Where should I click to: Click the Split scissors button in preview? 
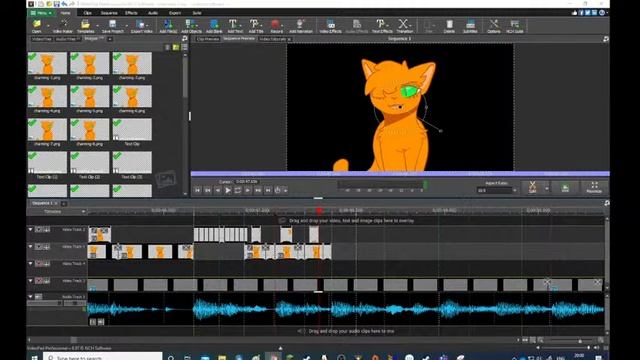tap(532, 187)
